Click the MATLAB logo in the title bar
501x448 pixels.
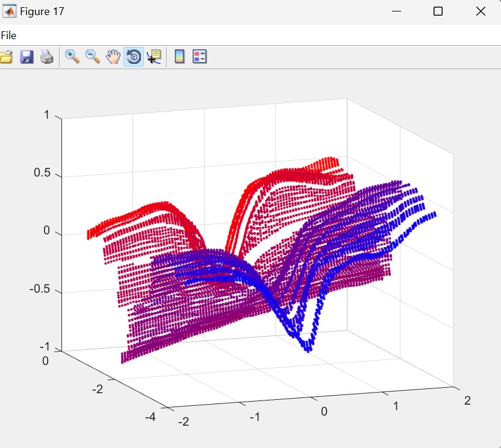point(10,11)
